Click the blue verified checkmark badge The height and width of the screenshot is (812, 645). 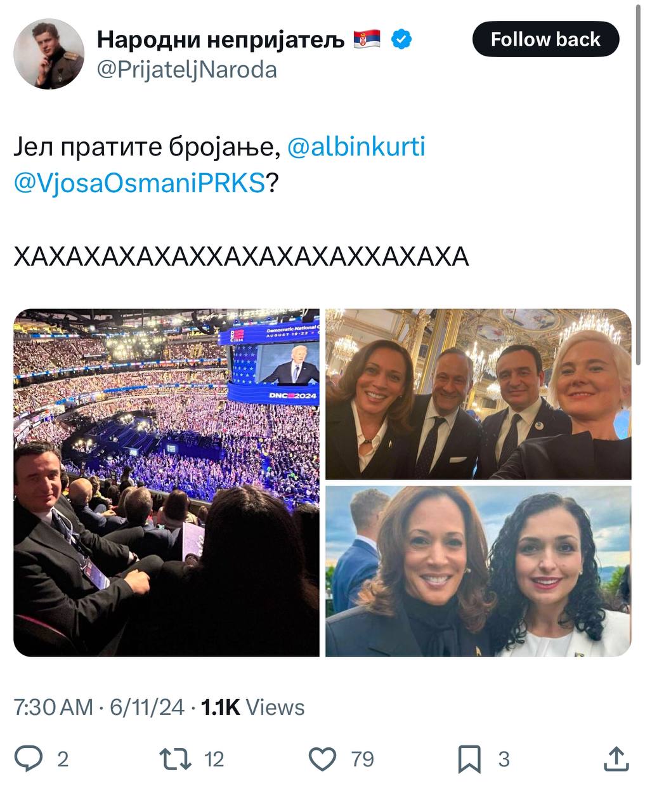[401, 39]
